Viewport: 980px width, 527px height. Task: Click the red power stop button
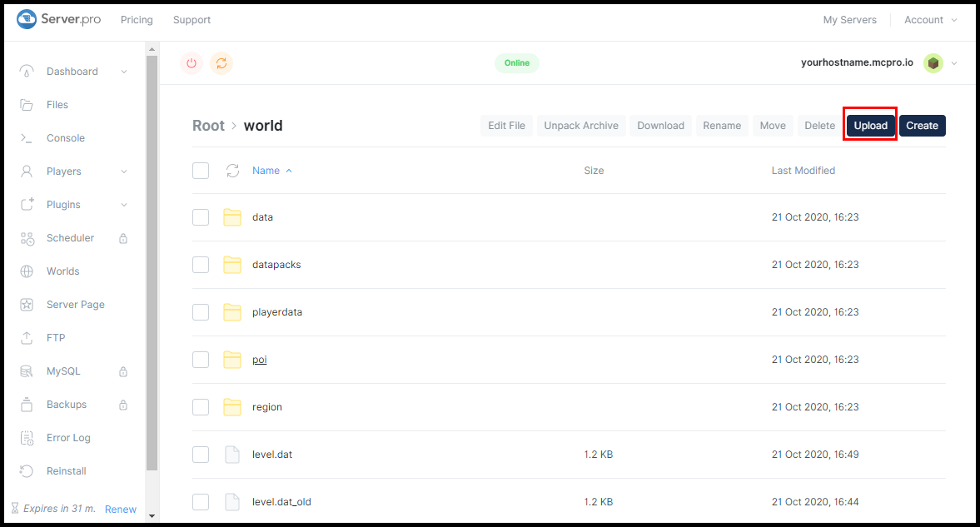(x=192, y=63)
